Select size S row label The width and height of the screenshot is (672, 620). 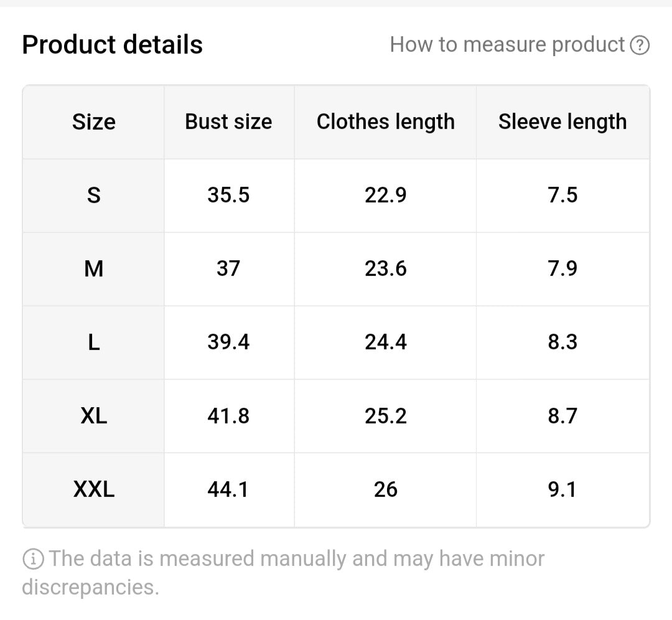point(93,195)
